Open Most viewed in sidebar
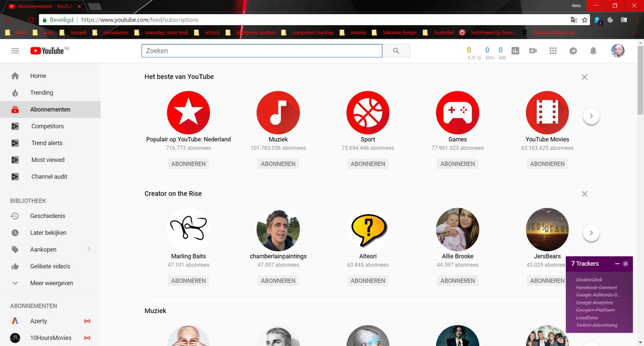The image size is (644, 346). click(50, 160)
